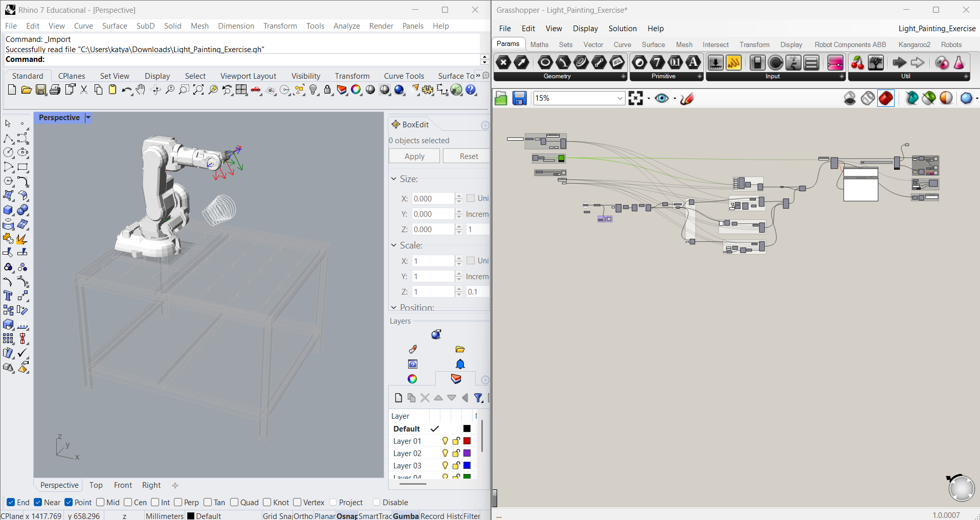Select the Pan hand tool
980x520 pixels.
[141, 90]
